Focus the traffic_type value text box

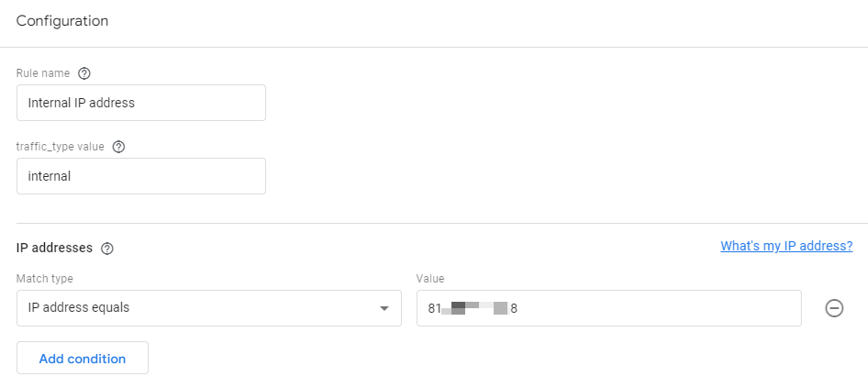(x=141, y=176)
